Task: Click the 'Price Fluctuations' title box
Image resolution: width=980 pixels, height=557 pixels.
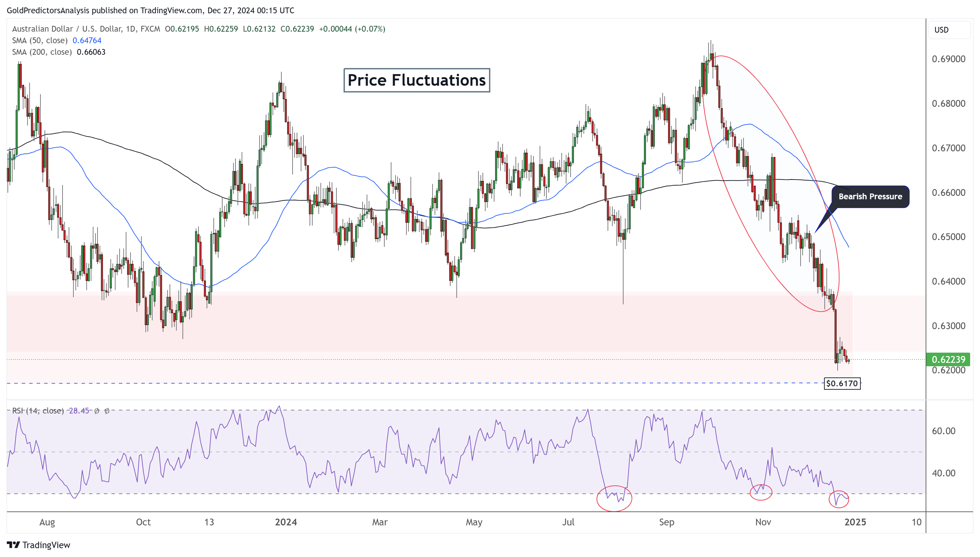Action: (417, 80)
